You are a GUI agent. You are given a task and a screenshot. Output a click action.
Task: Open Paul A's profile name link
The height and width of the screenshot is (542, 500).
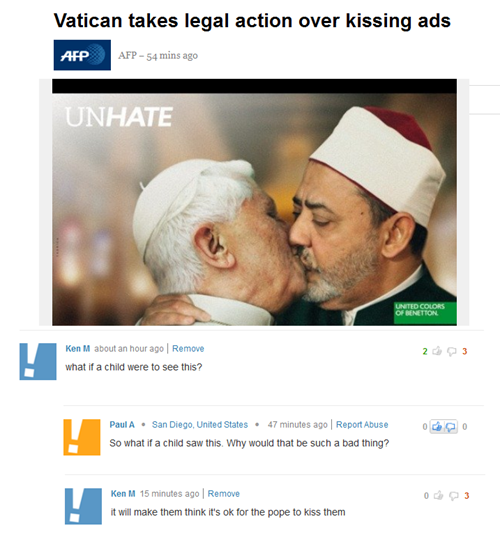(x=122, y=424)
